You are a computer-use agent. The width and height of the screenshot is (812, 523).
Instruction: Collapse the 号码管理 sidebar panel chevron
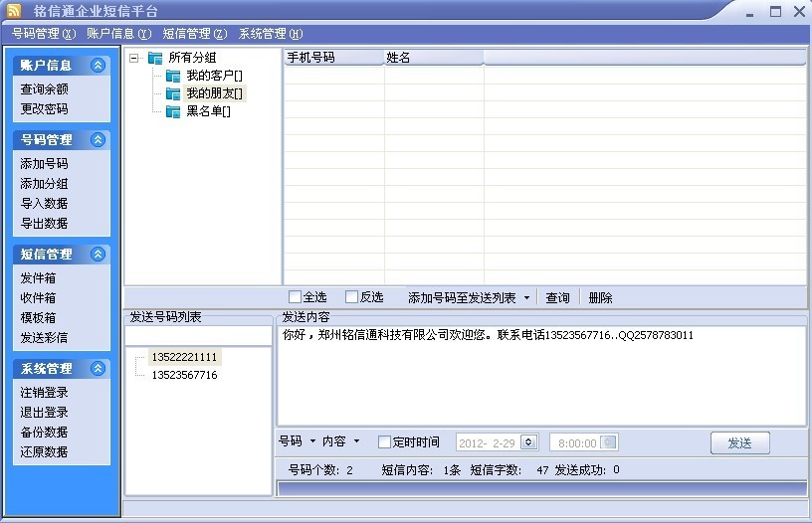coord(98,139)
